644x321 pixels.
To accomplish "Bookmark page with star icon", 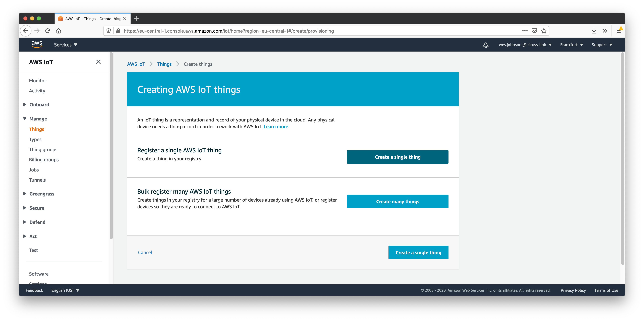I will [544, 31].
